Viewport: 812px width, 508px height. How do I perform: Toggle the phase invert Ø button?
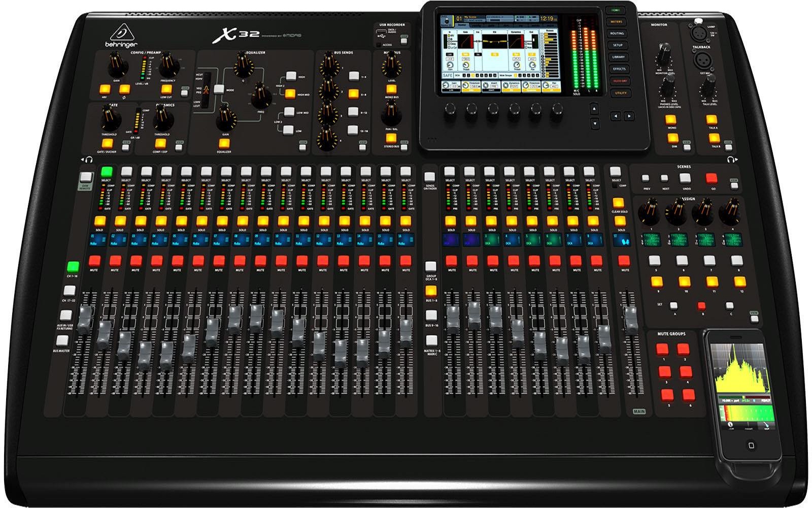pos(124,89)
